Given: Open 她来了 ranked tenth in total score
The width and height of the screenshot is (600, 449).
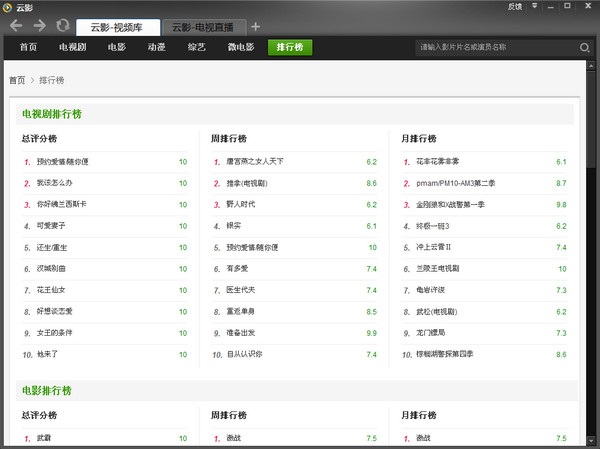Looking at the screenshot, I should (x=47, y=354).
